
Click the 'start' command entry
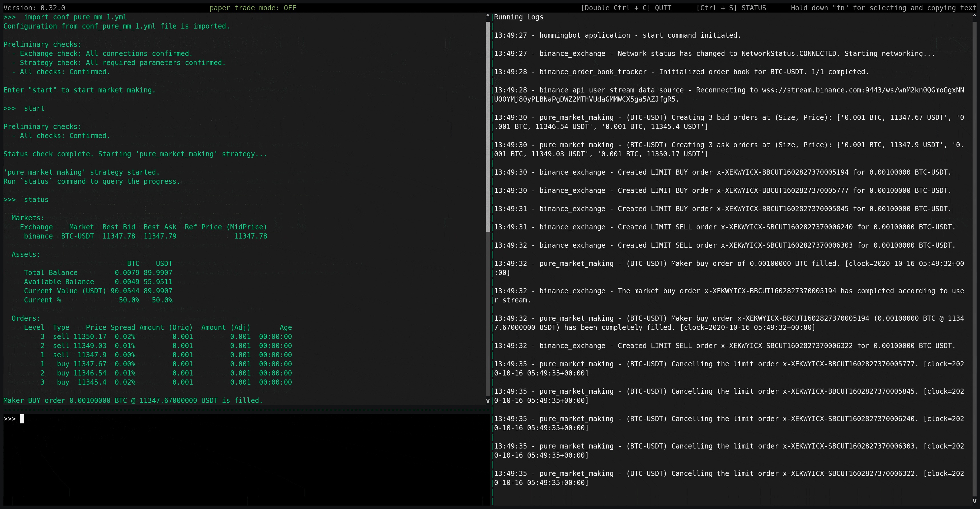(x=34, y=108)
